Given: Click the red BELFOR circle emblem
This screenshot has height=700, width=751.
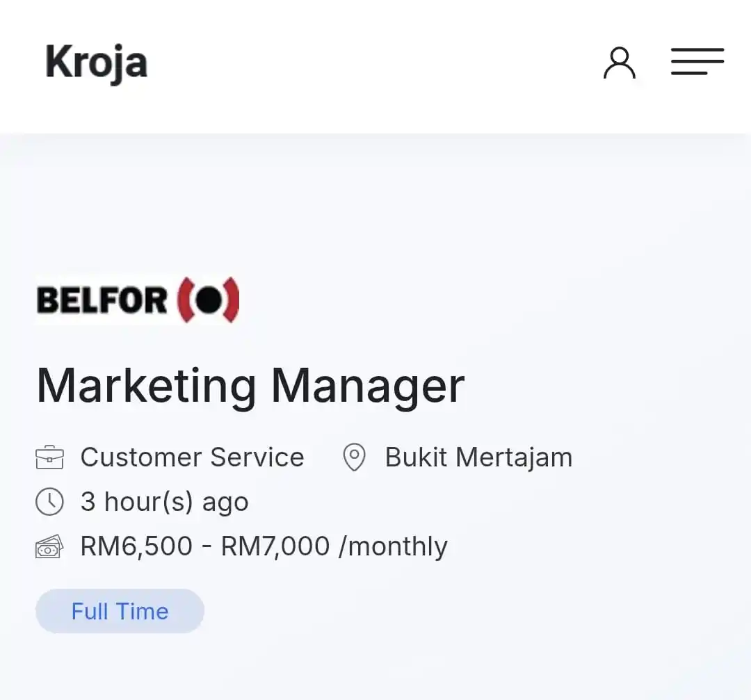Looking at the screenshot, I should pyautogui.click(x=209, y=300).
